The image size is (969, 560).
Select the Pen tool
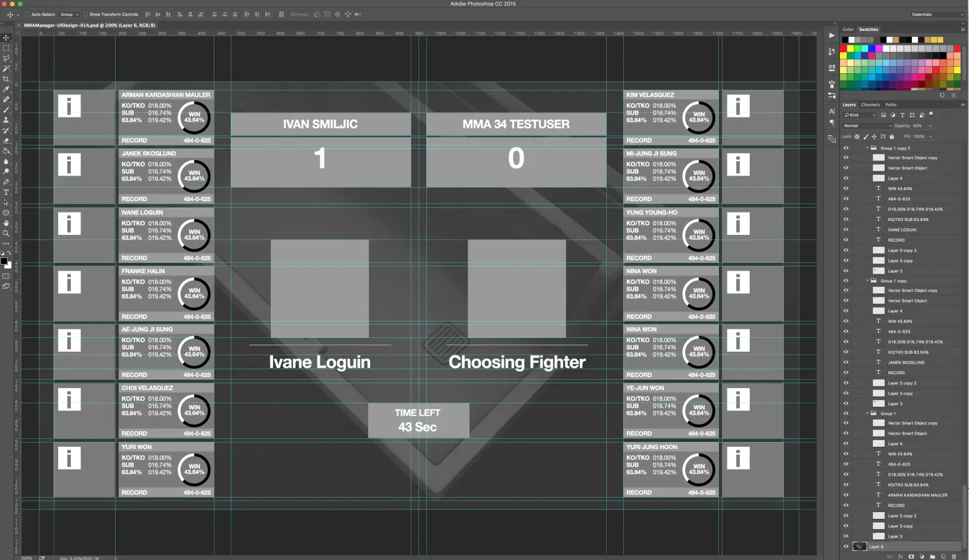pos(6,182)
